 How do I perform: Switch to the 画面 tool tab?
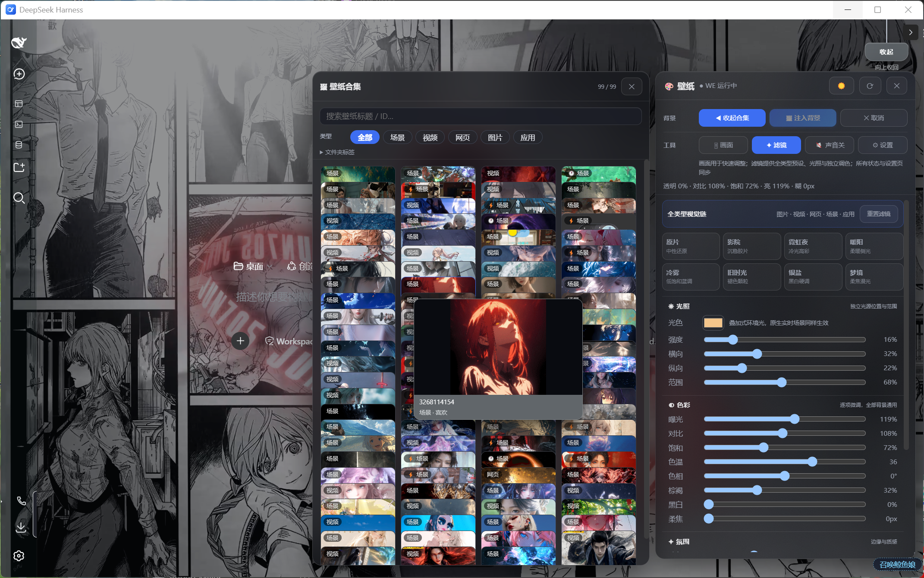coord(723,145)
